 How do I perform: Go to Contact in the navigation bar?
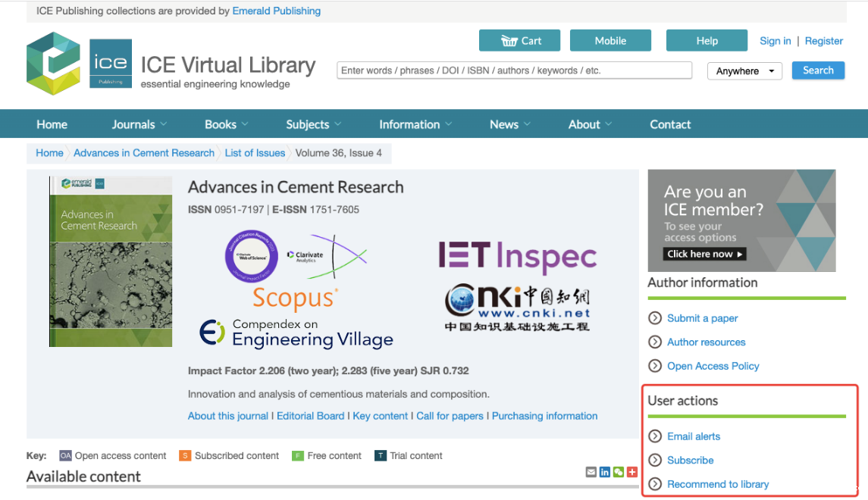click(670, 124)
